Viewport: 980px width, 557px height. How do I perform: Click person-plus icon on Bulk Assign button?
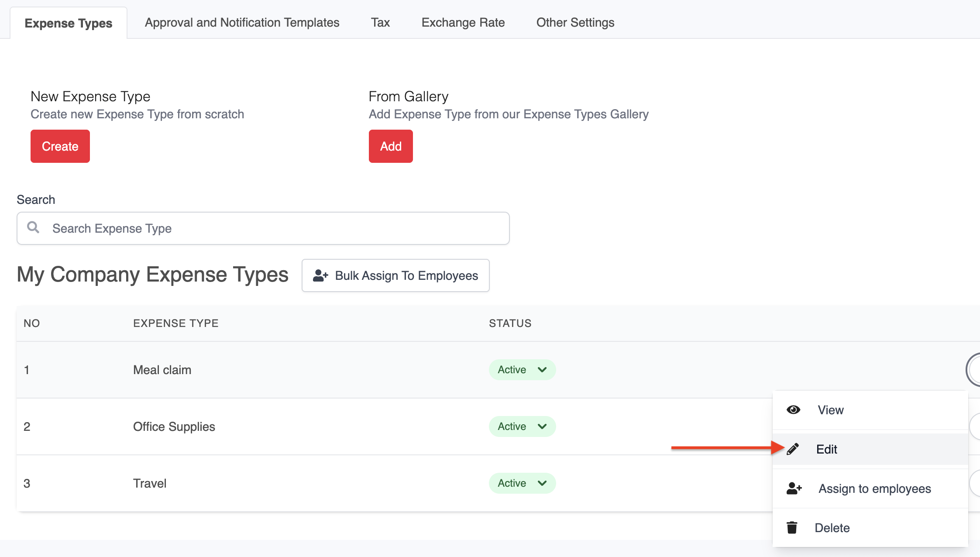tap(320, 275)
